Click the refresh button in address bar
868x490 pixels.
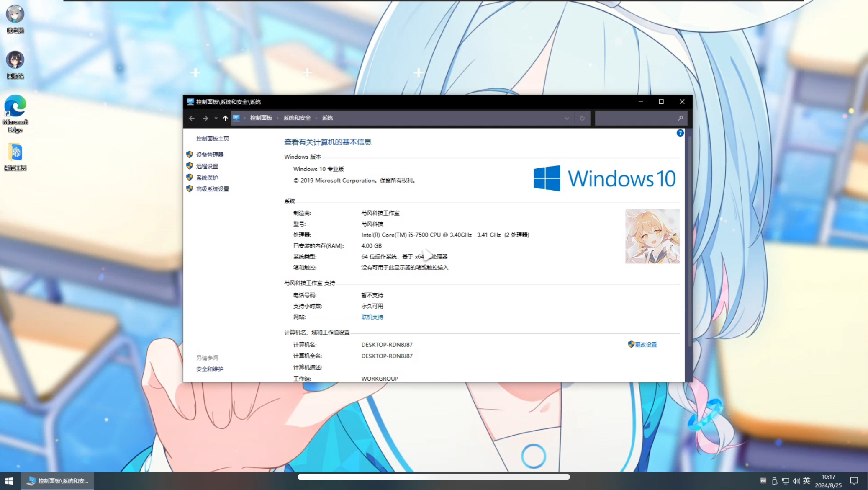click(x=582, y=118)
